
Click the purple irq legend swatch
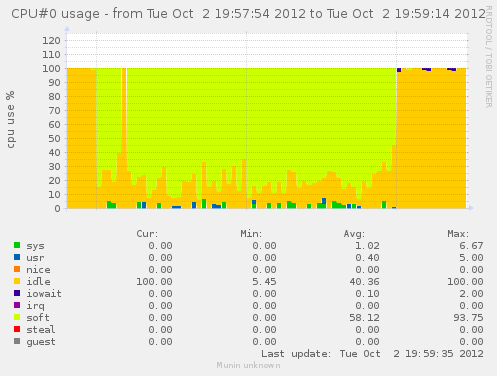(17, 305)
